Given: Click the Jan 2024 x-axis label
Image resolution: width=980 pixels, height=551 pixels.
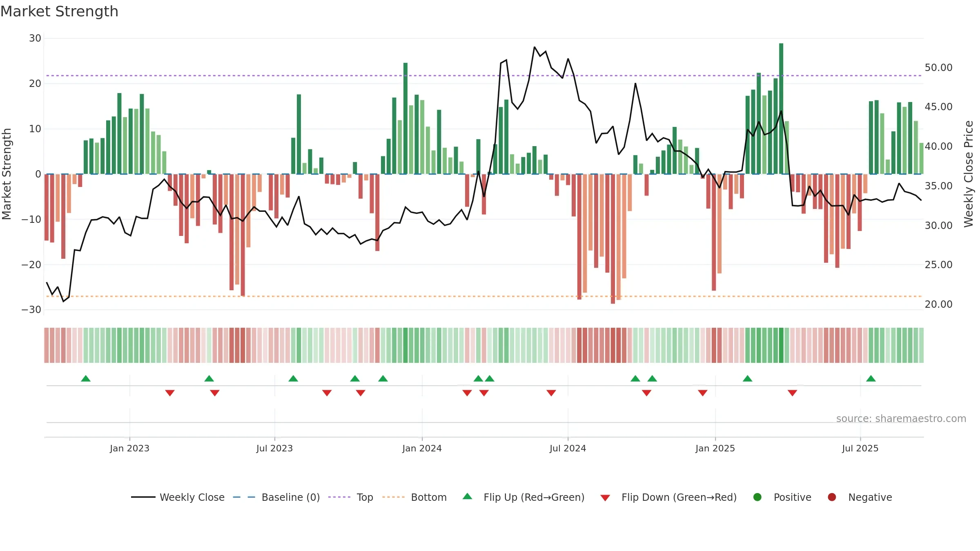Looking at the screenshot, I should tap(422, 448).
